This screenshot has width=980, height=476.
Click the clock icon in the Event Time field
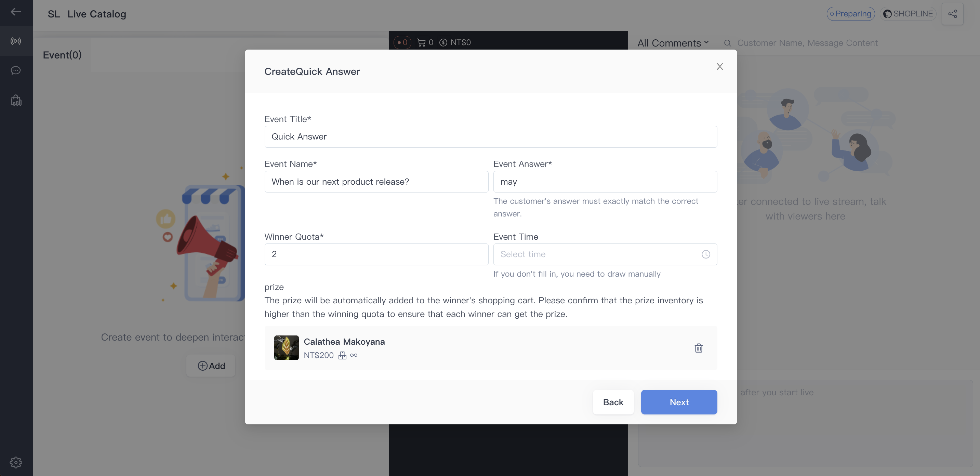[x=705, y=254]
